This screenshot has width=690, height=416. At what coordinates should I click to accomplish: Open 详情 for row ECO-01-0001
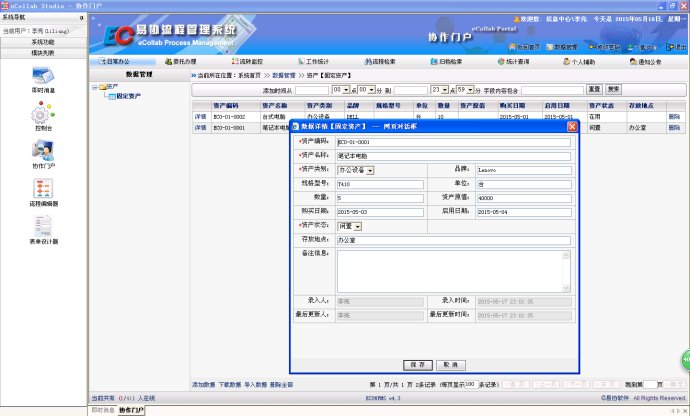tap(201, 128)
